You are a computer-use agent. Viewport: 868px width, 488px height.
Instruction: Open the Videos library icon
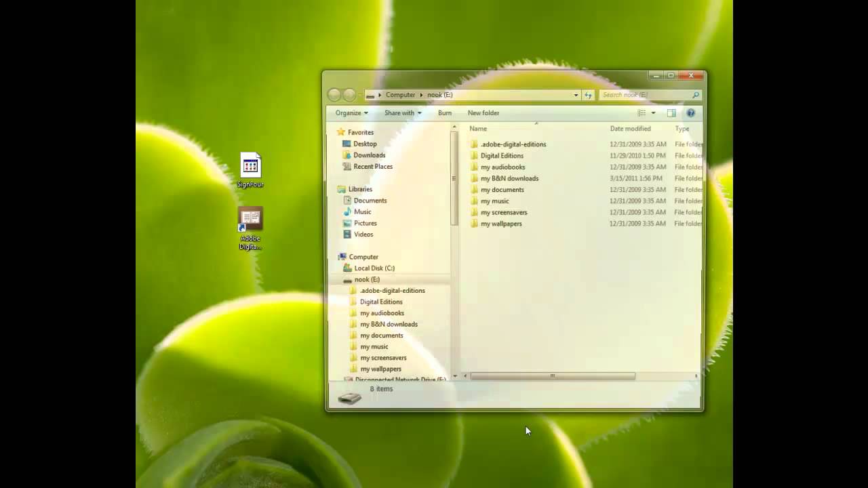point(347,235)
